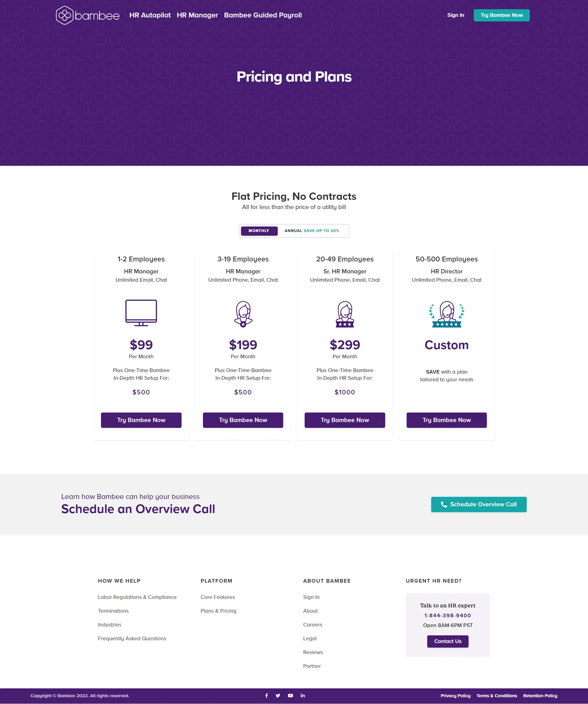Click the Bambee hexagon logo

64,15
